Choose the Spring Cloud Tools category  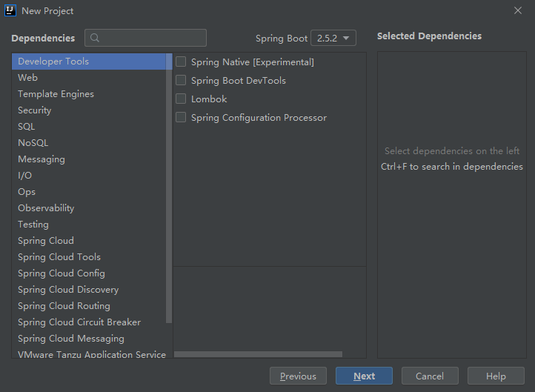[89, 257]
